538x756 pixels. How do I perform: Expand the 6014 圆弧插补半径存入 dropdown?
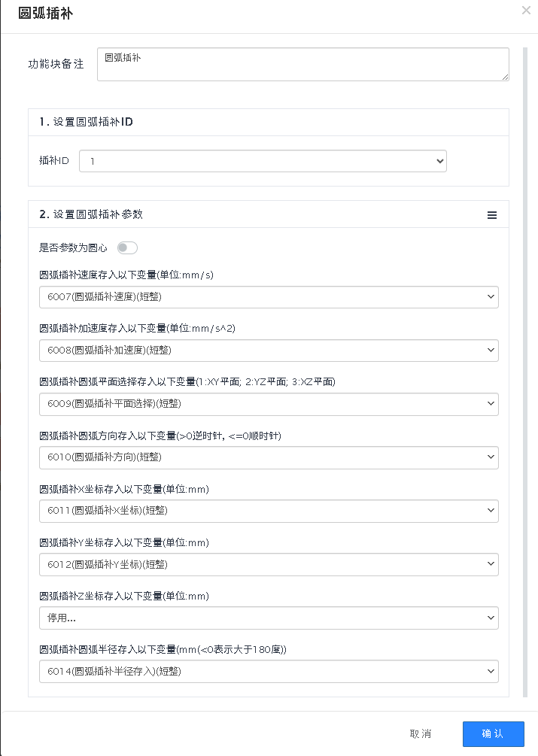(269, 672)
